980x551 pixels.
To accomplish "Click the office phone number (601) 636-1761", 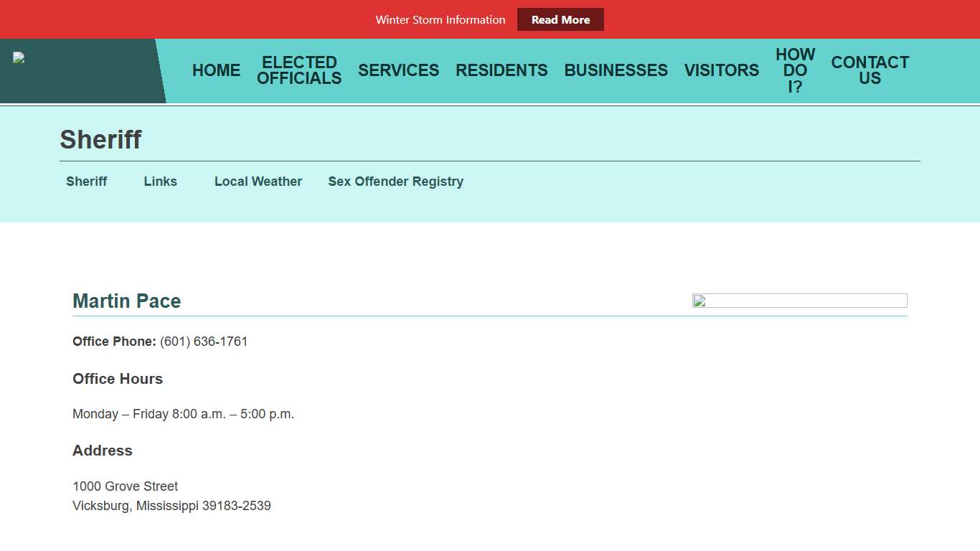I will 204,342.
